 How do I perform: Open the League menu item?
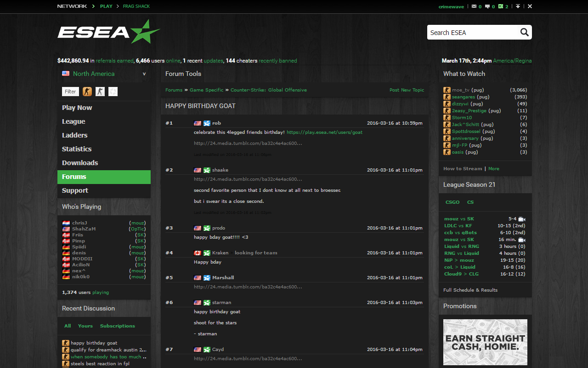(x=104, y=121)
